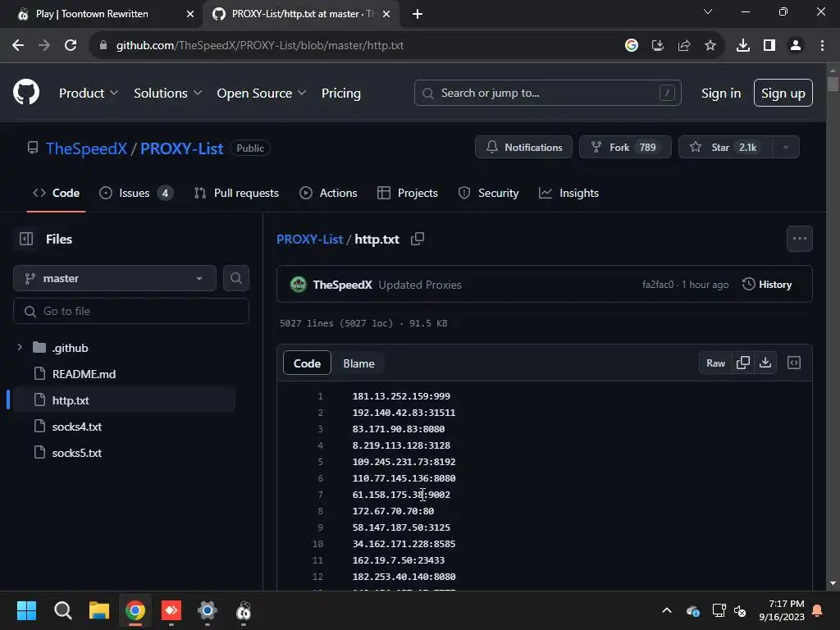Viewport: 840px width, 630px height.
Task: Open PROXY-List repo title link
Action: click(x=181, y=148)
